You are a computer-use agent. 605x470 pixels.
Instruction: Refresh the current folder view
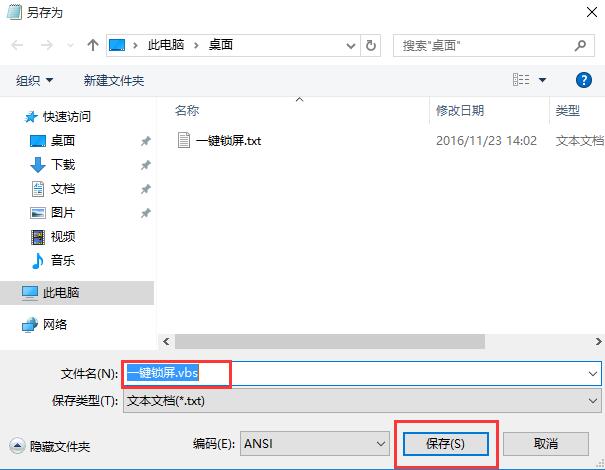pyautogui.click(x=370, y=46)
